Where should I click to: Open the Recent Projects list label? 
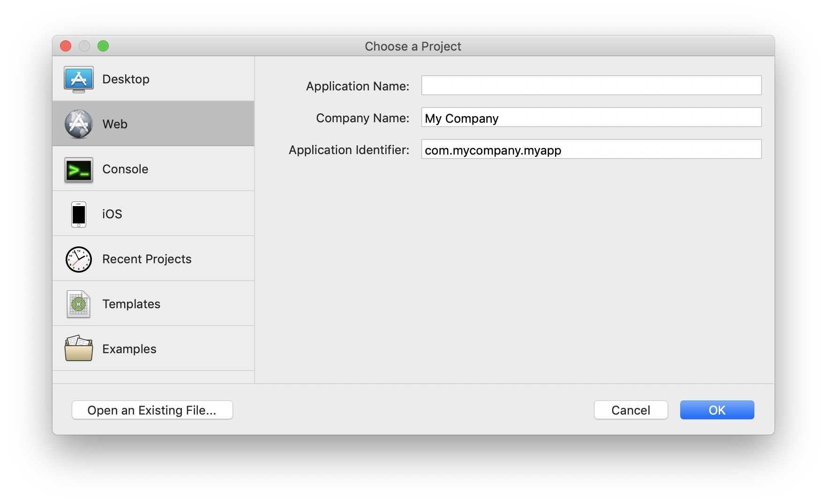[x=147, y=259]
